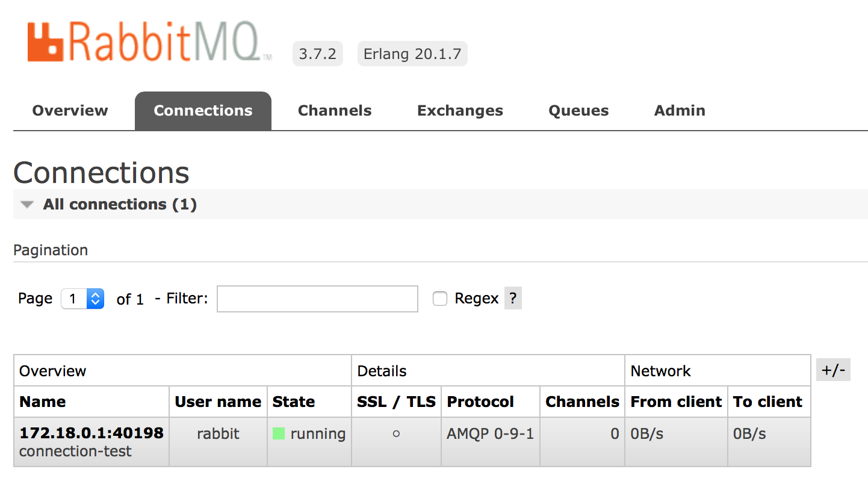Enable the Regex checkbox

click(x=440, y=299)
